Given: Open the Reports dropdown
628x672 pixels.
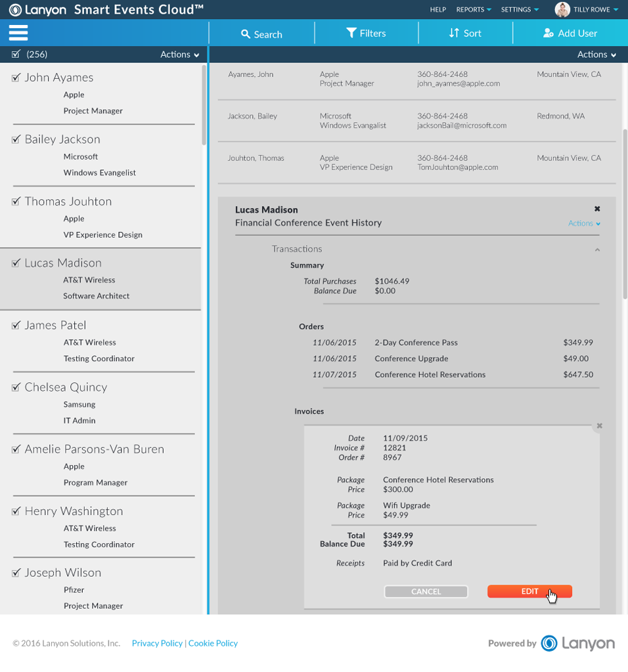Looking at the screenshot, I should 474,9.
